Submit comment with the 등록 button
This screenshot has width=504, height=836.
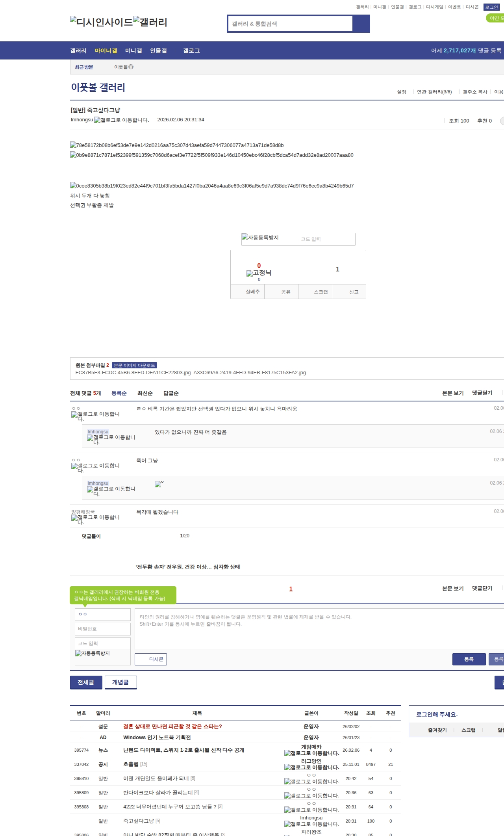click(469, 659)
